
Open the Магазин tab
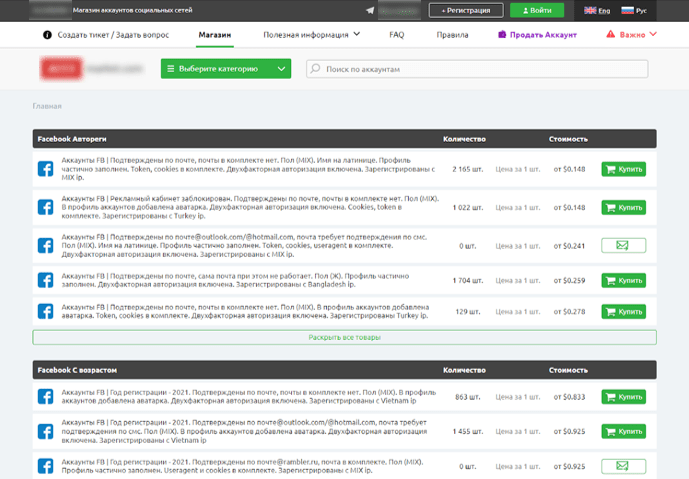[215, 34]
